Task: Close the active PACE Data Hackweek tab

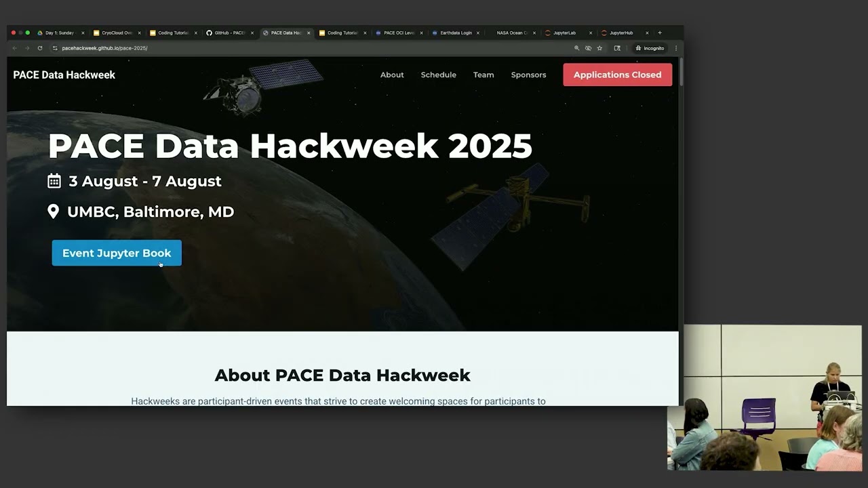Action: coord(309,33)
